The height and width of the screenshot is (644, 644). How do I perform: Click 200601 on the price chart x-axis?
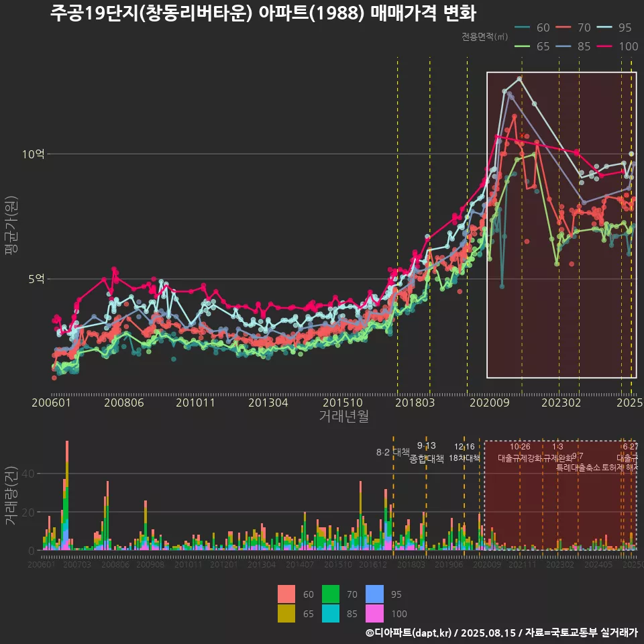52,402
